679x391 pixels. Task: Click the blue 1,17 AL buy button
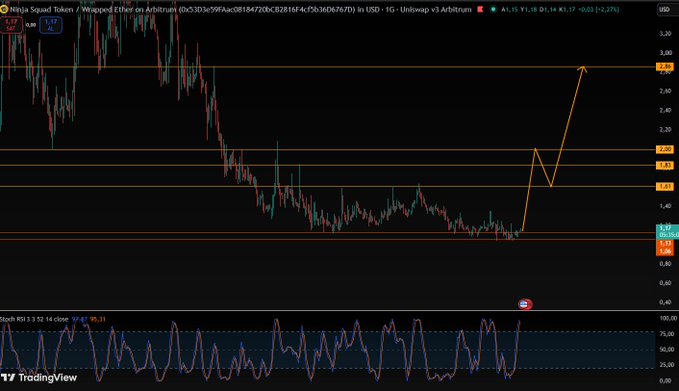click(51, 25)
